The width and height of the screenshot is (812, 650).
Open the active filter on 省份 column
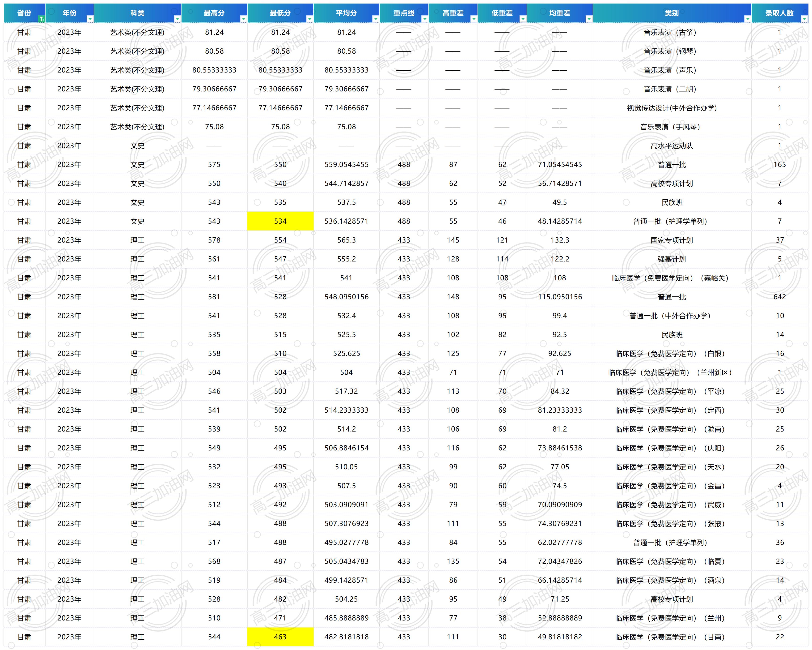point(42,19)
